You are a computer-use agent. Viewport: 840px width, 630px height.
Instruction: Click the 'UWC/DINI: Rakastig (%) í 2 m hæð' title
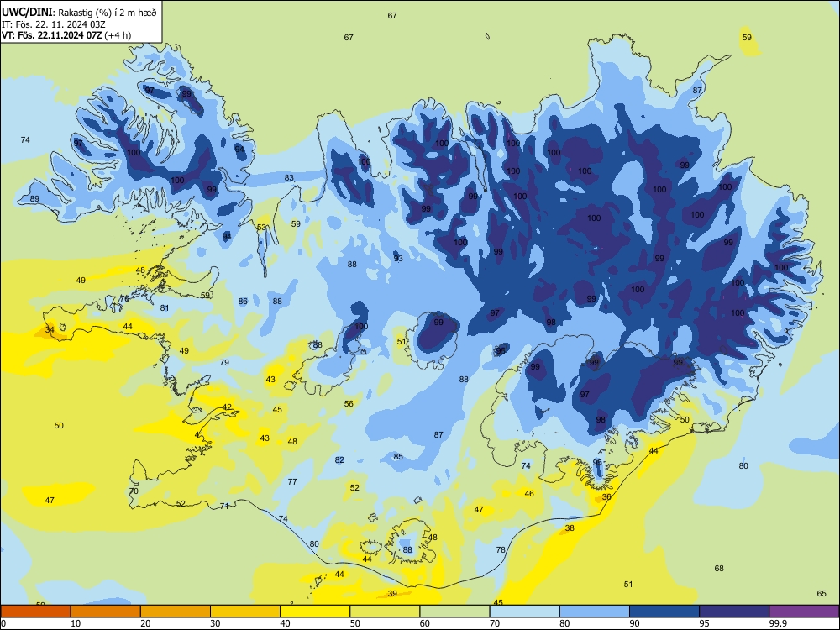[x=79, y=13]
